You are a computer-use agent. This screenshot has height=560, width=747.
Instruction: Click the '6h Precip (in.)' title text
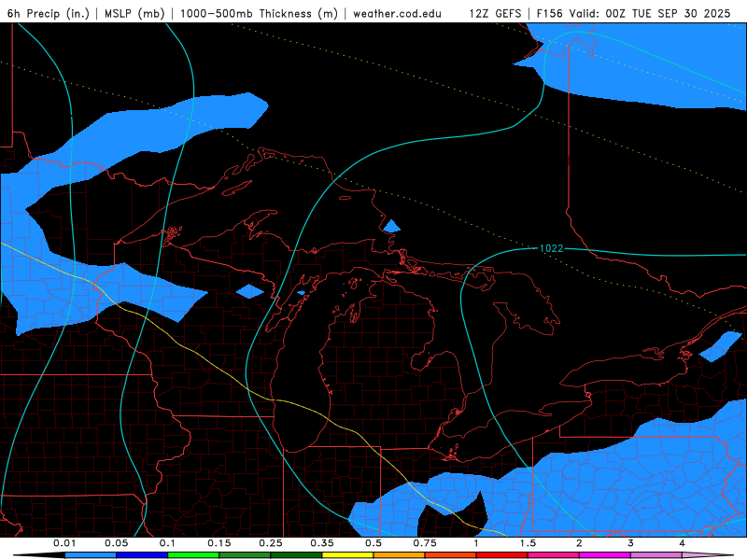pos(49,13)
